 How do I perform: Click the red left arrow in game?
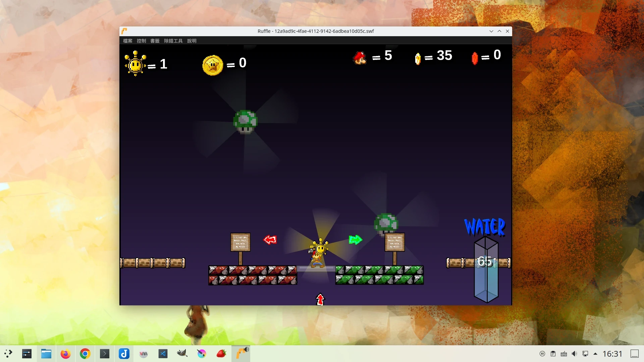coord(270,240)
